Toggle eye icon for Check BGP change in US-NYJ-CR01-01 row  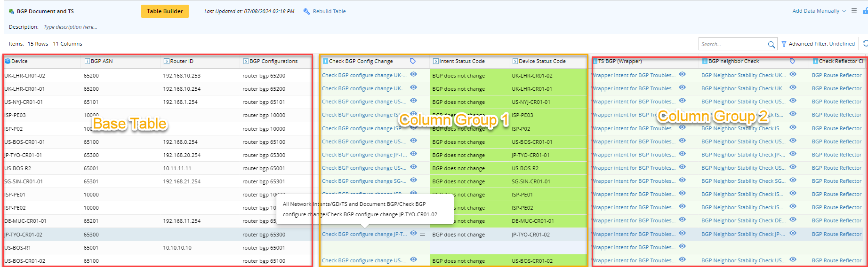pos(413,101)
